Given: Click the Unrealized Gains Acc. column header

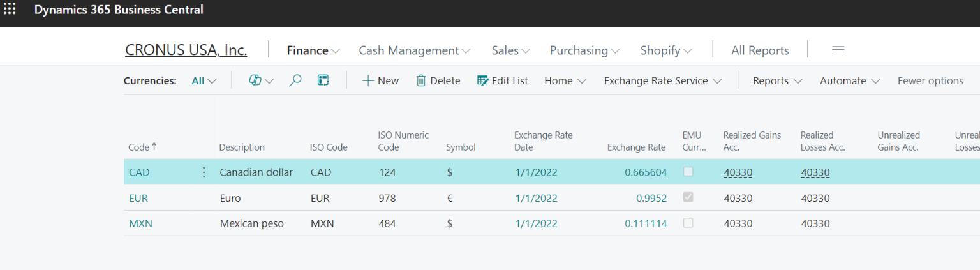Looking at the screenshot, I should [x=899, y=141].
